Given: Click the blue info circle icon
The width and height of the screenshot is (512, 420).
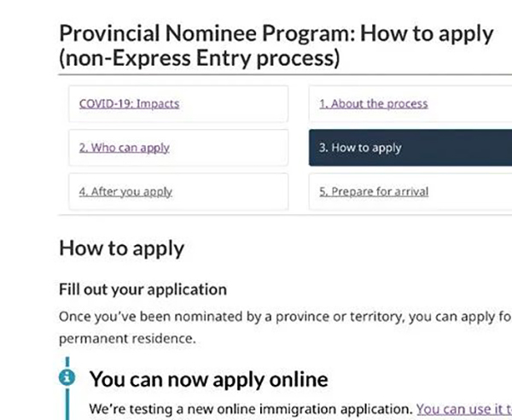Looking at the screenshot, I should coord(67,377).
